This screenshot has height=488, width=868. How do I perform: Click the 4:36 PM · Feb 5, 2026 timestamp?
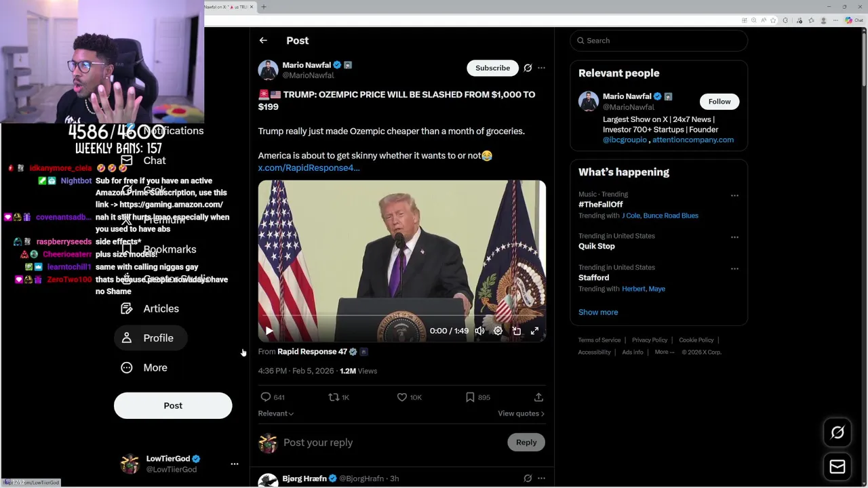(x=296, y=371)
